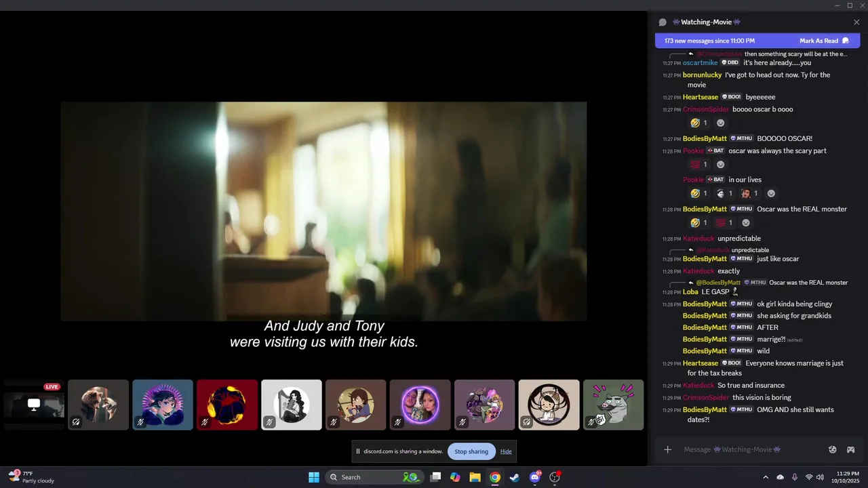Toggle the second custom emoji reaction on "in our lives"
868x488 pixels.
(724, 194)
